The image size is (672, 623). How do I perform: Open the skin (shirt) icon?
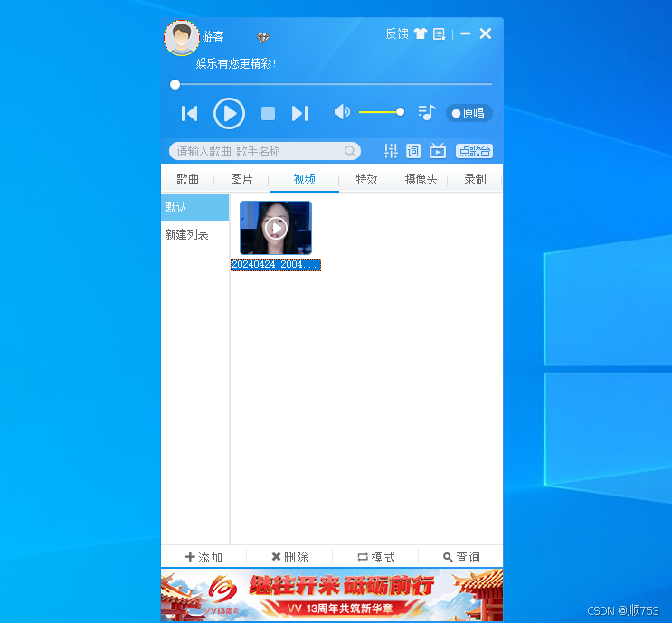coord(421,33)
